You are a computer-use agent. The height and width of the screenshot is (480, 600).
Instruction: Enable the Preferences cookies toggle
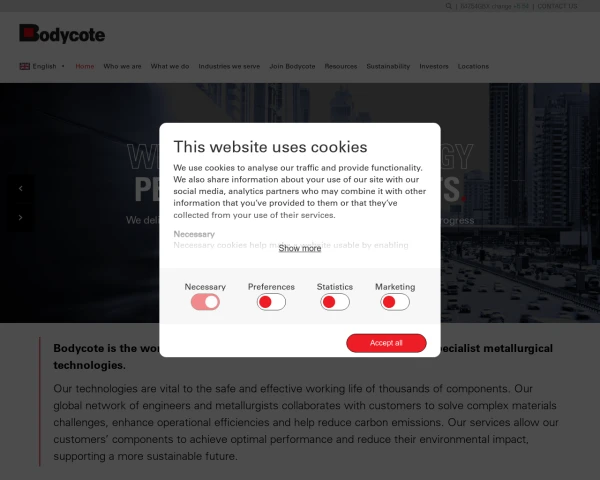271,302
